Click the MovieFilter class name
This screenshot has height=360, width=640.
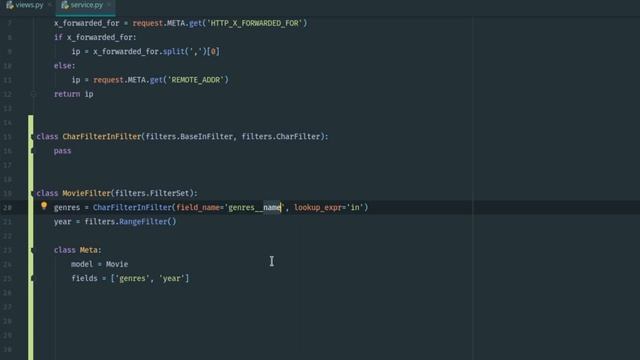click(87, 193)
